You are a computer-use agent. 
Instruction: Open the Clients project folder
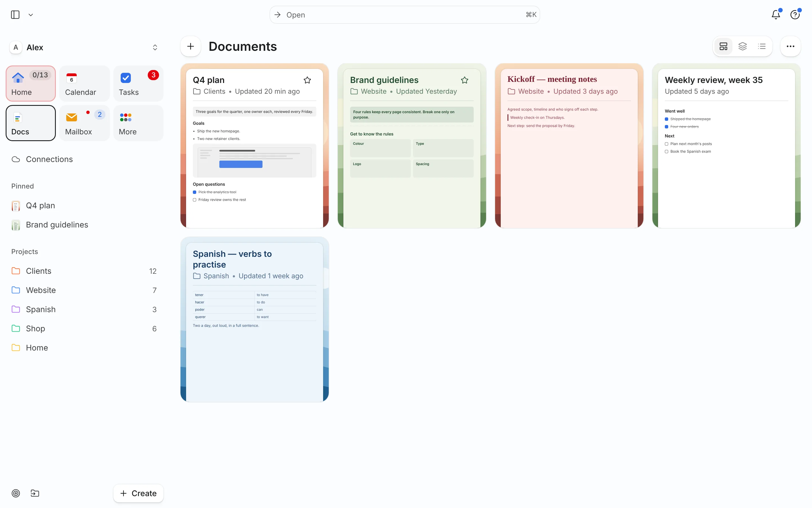[84, 271]
